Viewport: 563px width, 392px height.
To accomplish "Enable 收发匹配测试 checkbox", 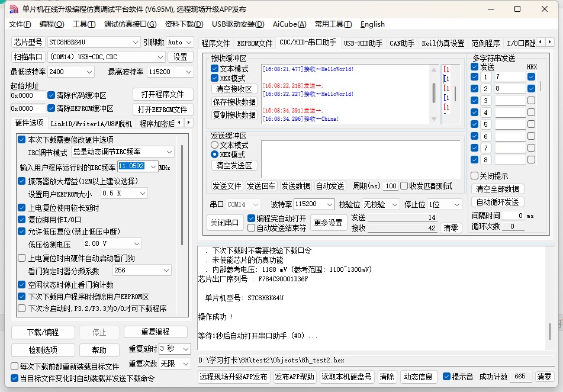I will (404, 186).
